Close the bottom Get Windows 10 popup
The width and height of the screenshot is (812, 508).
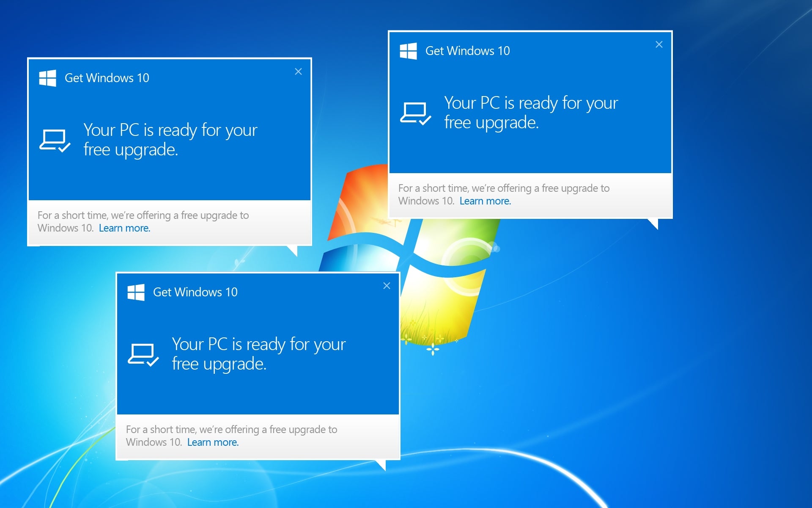click(387, 286)
